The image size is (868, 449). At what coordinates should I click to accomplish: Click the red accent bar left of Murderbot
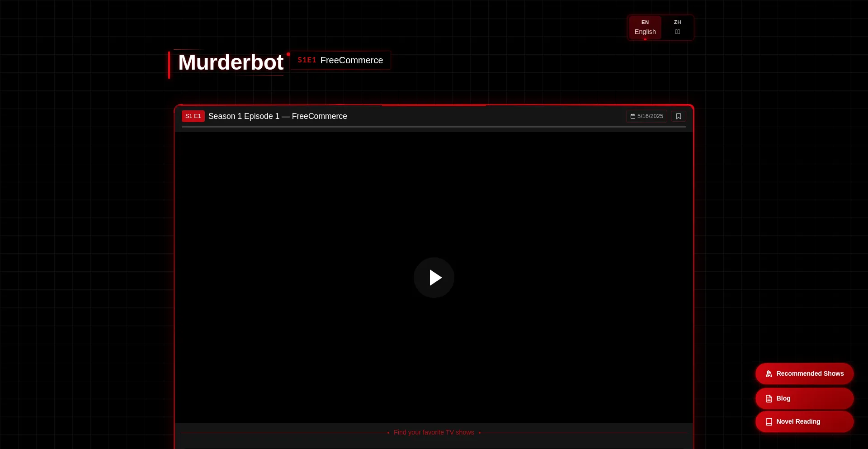(x=169, y=65)
